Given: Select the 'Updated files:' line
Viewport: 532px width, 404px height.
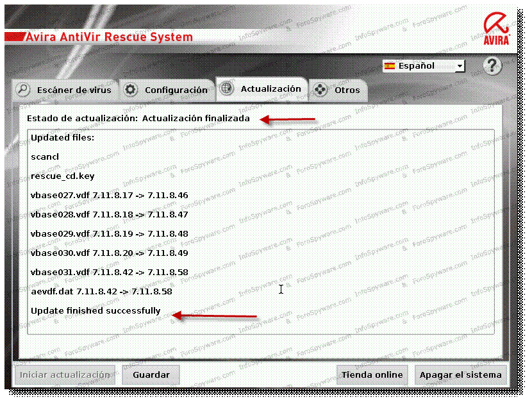Looking at the screenshot, I should 62,137.
